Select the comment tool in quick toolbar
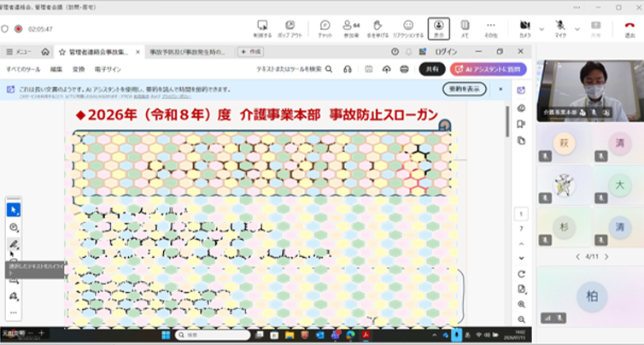644x345 pixels. [14, 227]
